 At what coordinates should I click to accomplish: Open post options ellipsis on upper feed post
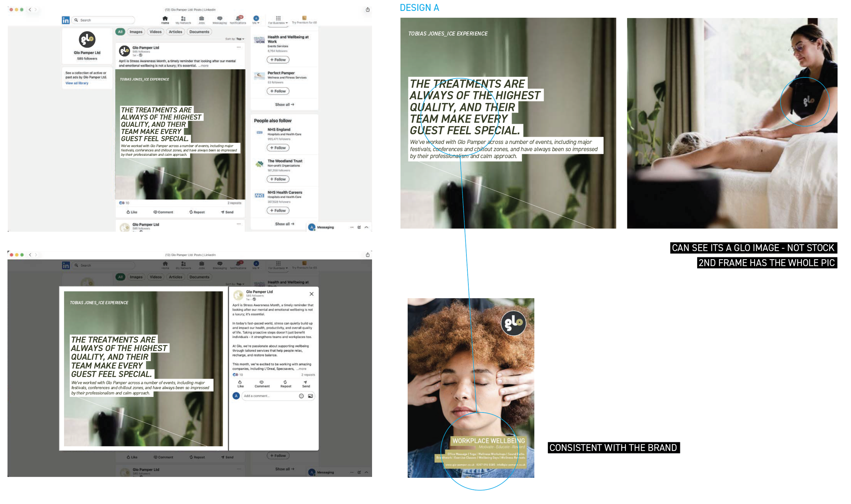(239, 47)
